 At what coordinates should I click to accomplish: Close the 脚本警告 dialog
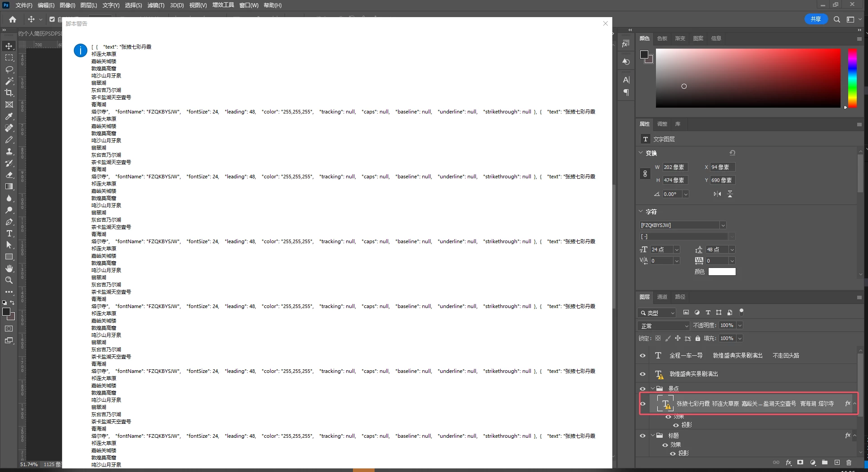[605, 23]
